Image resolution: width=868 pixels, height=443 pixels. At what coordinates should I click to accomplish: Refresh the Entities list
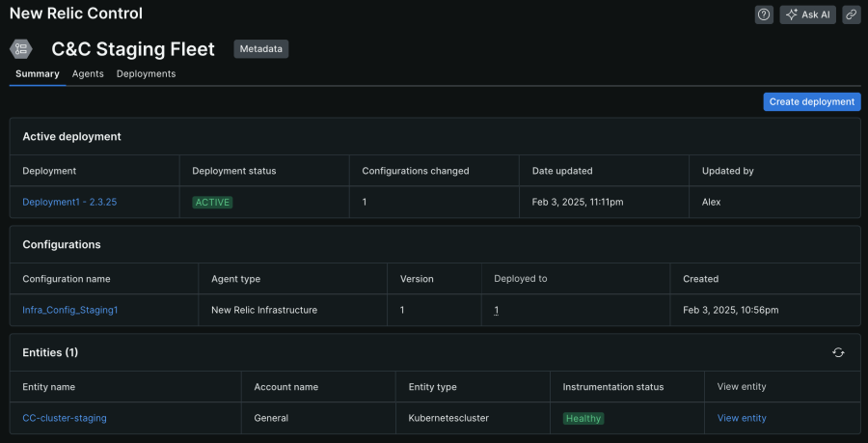pyautogui.click(x=838, y=352)
